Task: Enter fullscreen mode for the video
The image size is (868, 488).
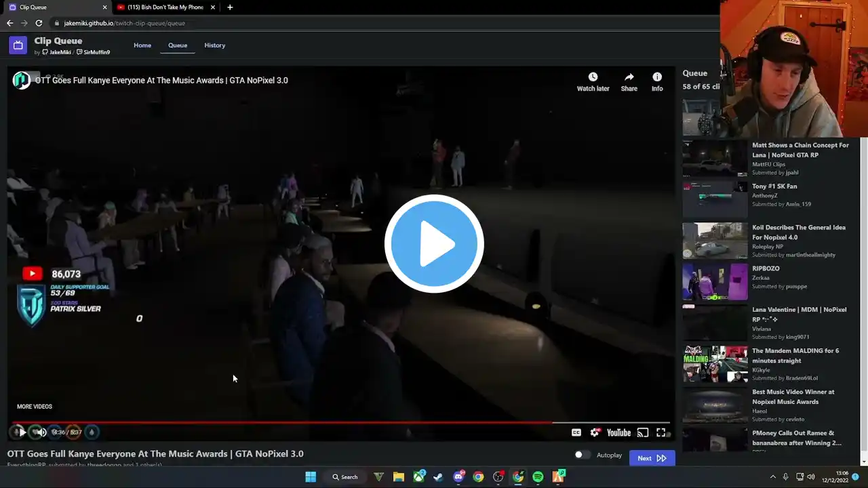Action: click(661, 432)
